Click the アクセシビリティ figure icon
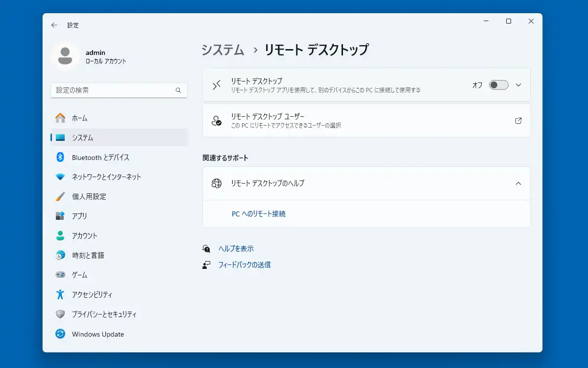 [x=60, y=294]
